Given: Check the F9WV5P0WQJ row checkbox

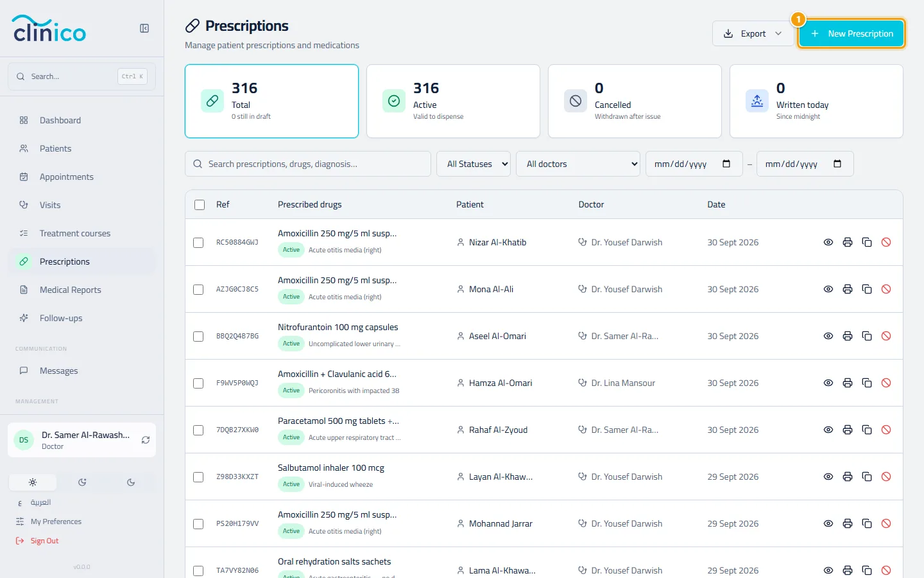Looking at the screenshot, I should (198, 383).
